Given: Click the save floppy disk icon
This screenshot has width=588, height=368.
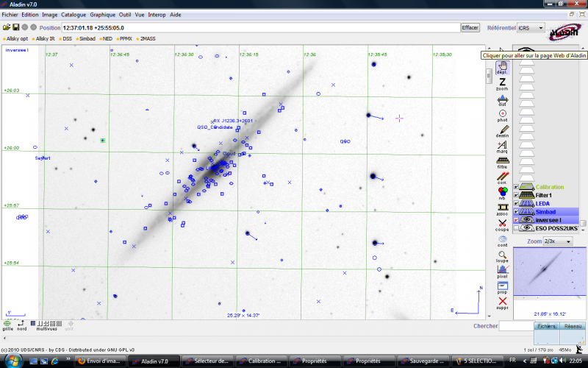Looking at the screenshot, I should [15, 27].
